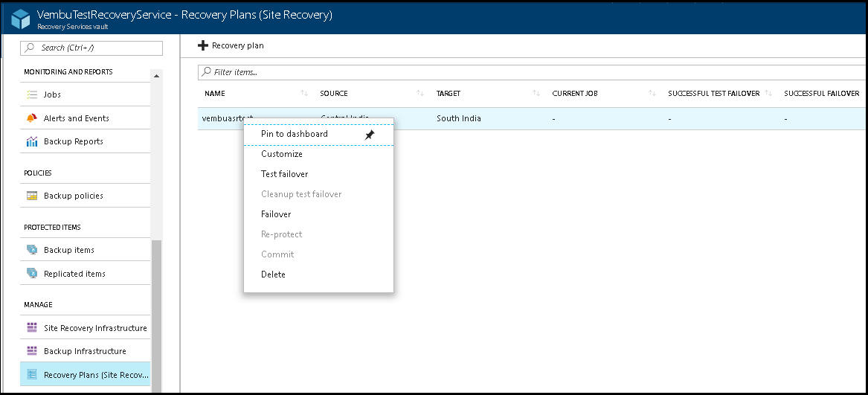Screen dimensions: 868x395
Task: Click the Filter items input field
Action: click(x=533, y=72)
